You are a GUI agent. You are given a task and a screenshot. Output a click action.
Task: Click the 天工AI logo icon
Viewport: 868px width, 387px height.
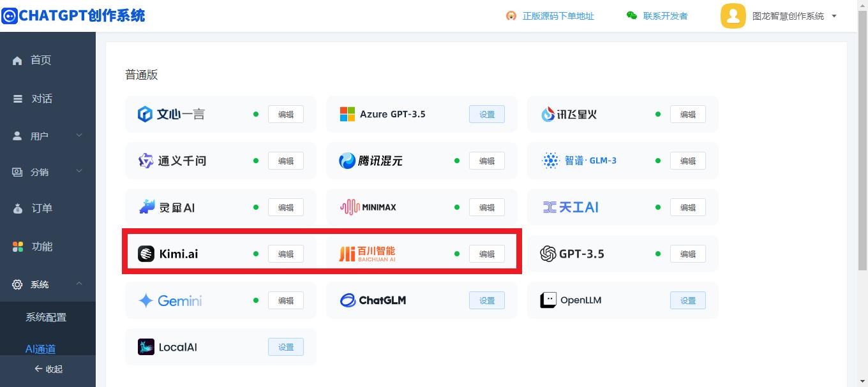click(550, 207)
